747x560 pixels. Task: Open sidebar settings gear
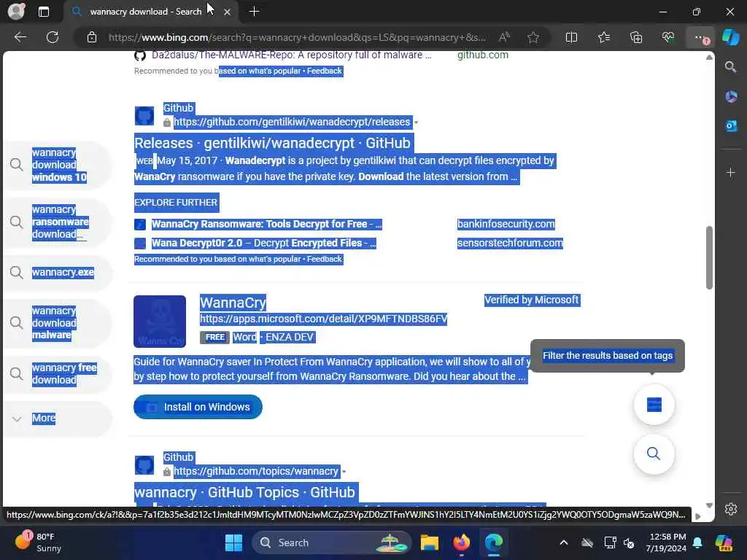point(731,509)
